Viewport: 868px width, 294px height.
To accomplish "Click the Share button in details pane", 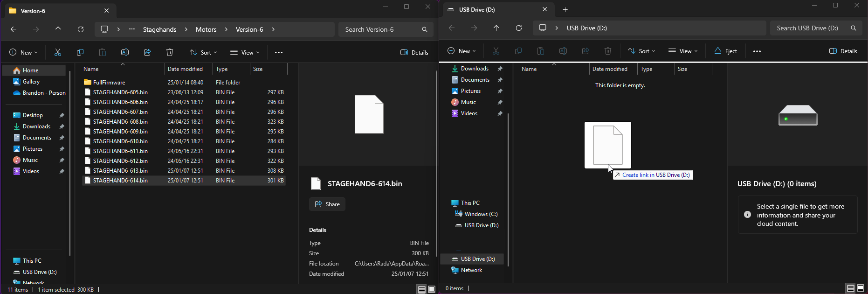I will 327,204.
